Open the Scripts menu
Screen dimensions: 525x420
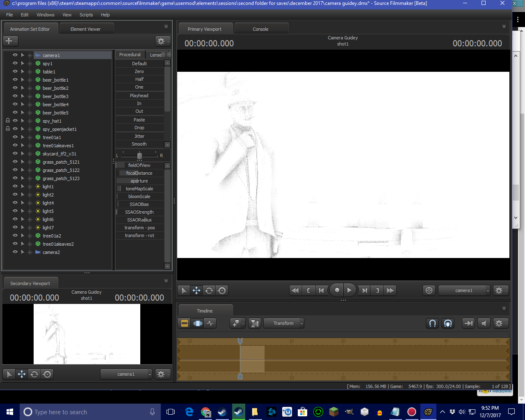86,15
